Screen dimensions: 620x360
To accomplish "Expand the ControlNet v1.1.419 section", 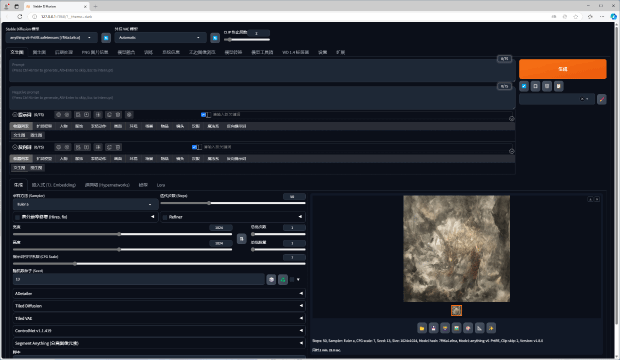I will click(159, 331).
